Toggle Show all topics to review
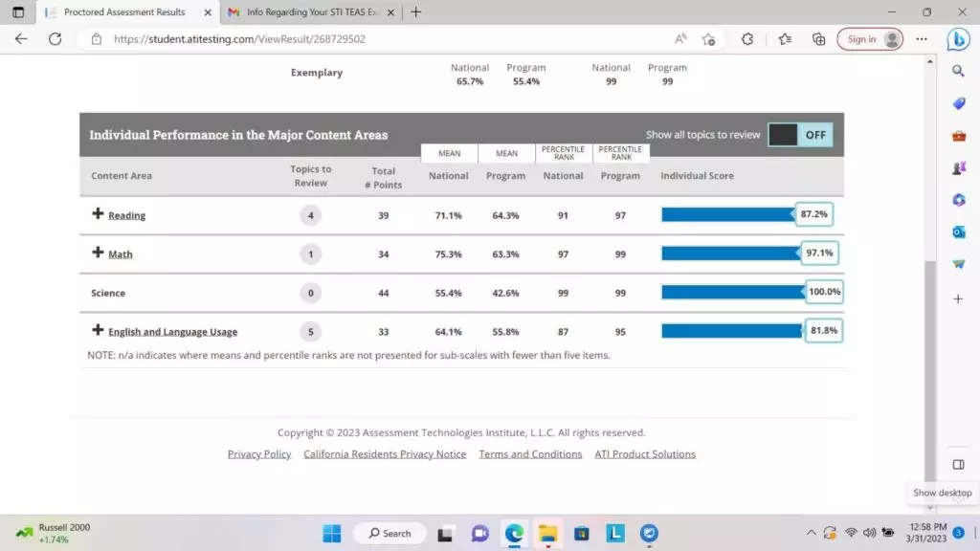Screen dimensions: 980x551 [x=800, y=135]
